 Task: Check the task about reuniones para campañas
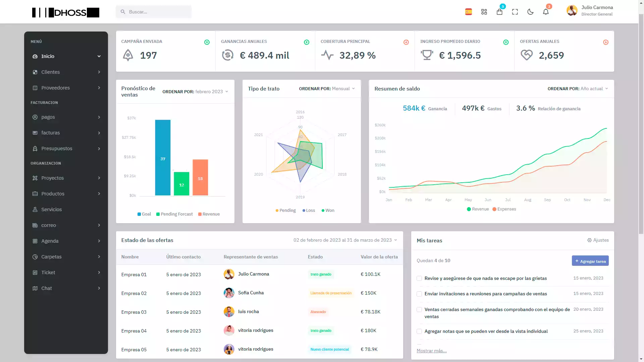tap(419, 294)
